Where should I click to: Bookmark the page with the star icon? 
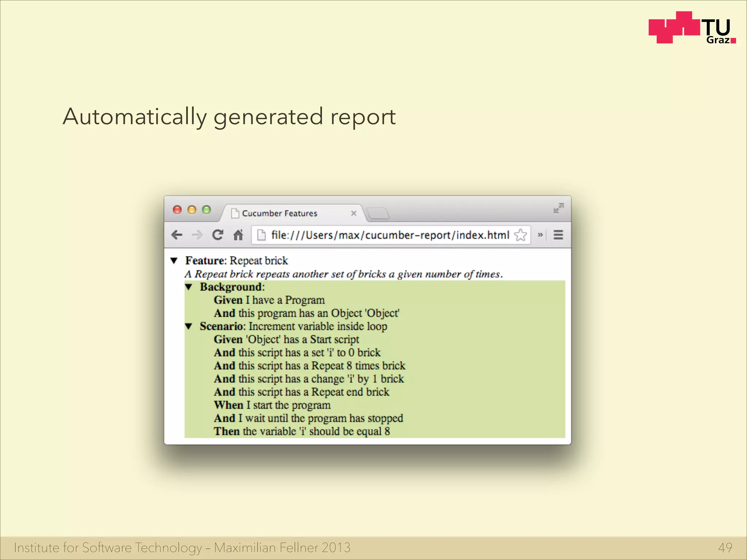520,235
